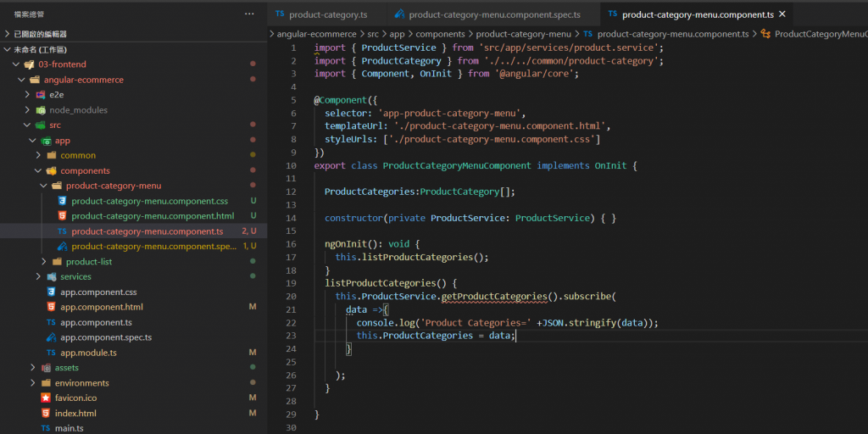Select breadcrumb src

(373, 34)
